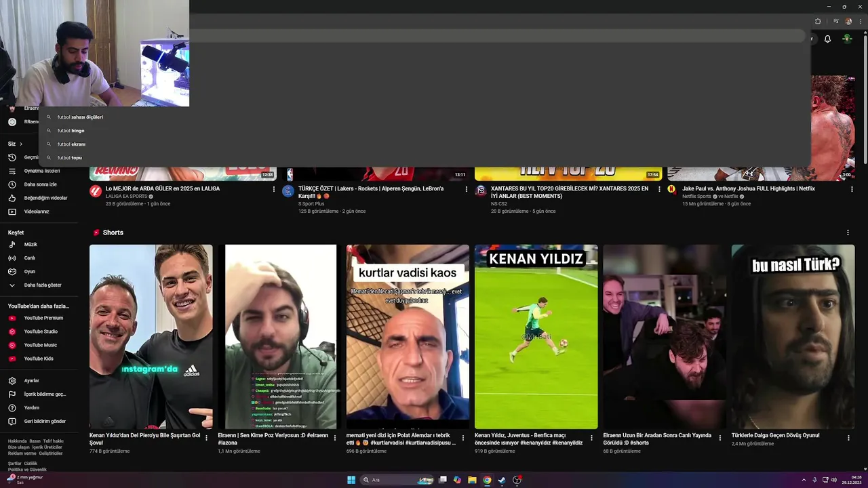Click LALIGA EA SPORTS channel avatar
This screenshot has height=488, width=868.
[x=96, y=190]
